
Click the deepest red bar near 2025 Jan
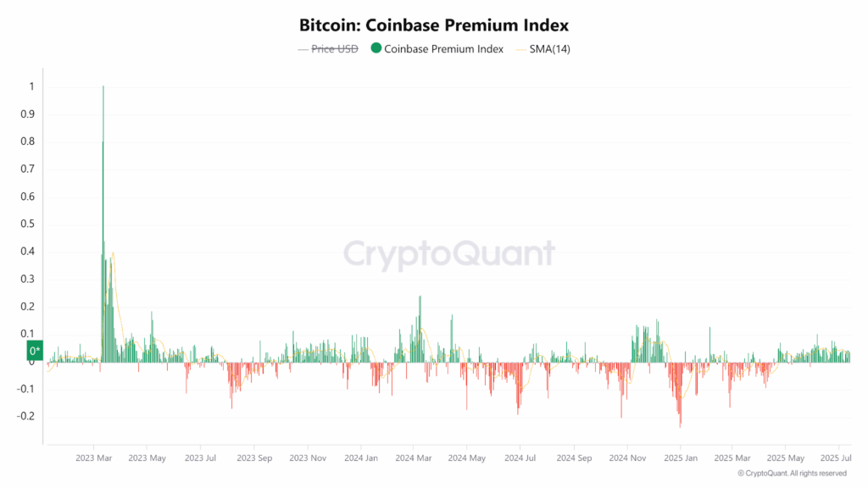click(x=680, y=422)
